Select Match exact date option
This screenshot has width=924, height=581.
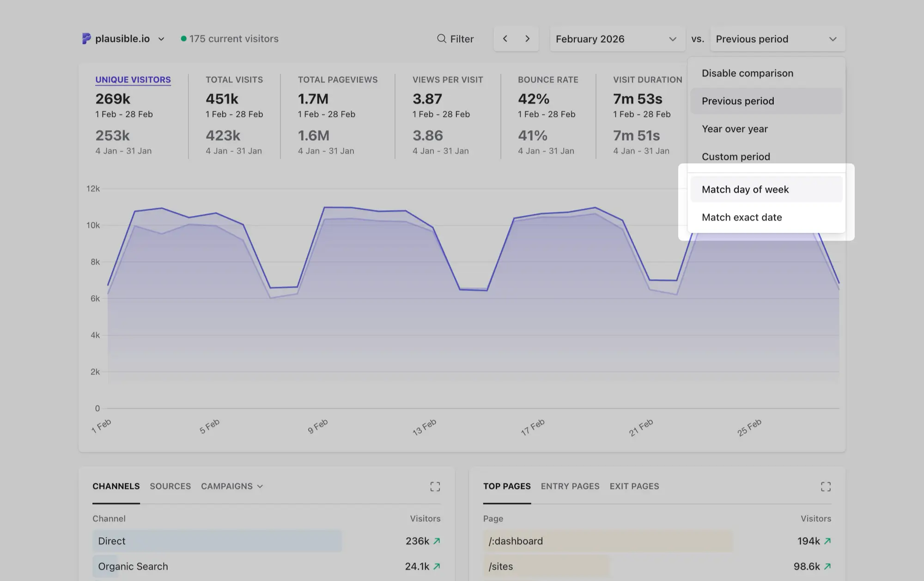(742, 217)
